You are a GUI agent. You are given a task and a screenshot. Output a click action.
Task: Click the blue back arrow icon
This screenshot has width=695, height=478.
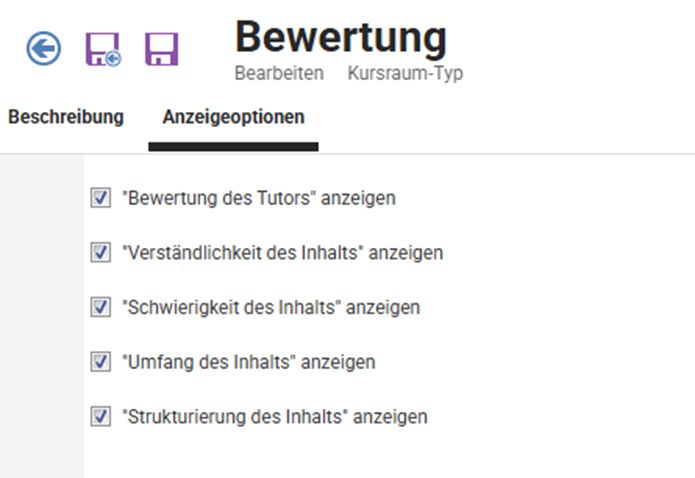(44, 49)
